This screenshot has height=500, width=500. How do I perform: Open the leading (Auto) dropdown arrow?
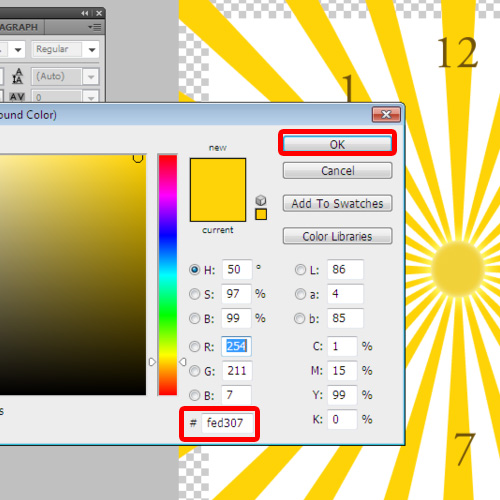[x=91, y=77]
